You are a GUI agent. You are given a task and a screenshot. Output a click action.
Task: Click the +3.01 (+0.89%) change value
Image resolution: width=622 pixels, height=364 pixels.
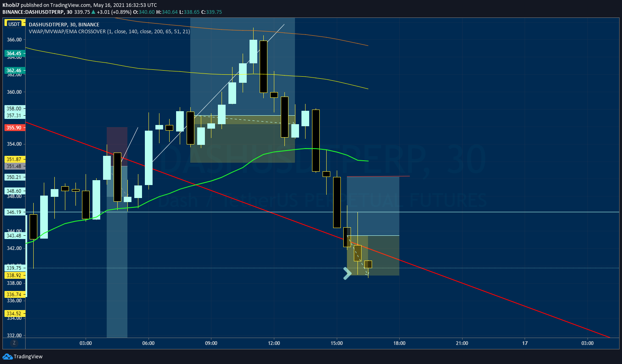point(114,12)
